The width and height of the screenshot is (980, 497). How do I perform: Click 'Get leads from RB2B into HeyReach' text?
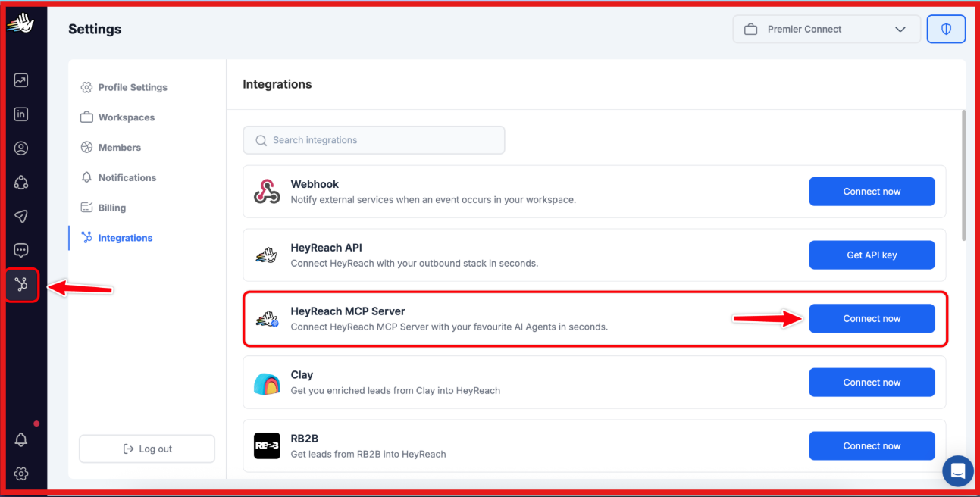(x=368, y=455)
